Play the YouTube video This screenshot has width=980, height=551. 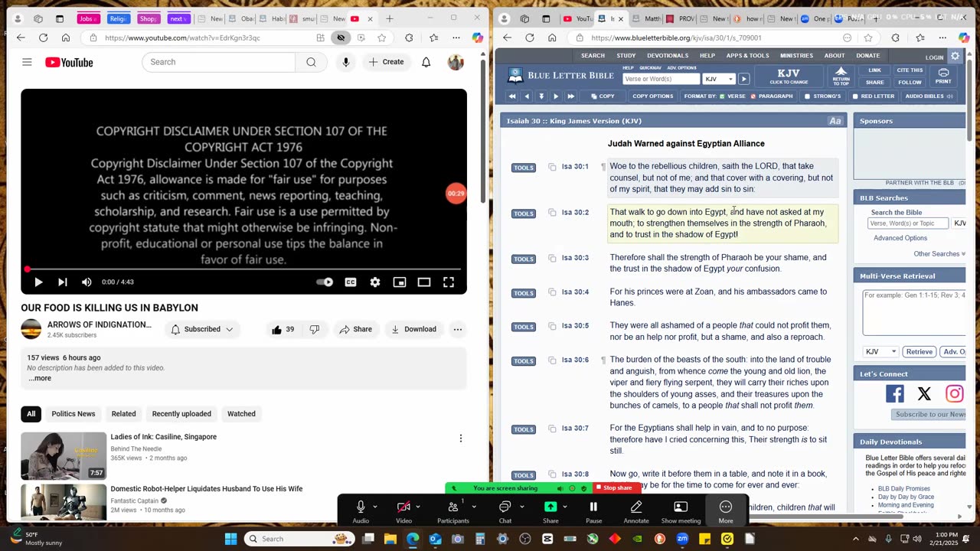(x=38, y=282)
